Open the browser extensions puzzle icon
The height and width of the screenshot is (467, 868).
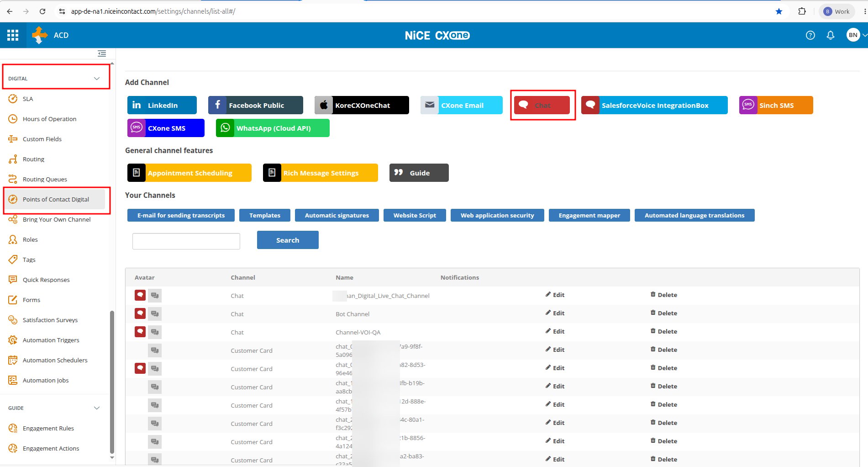pyautogui.click(x=802, y=11)
